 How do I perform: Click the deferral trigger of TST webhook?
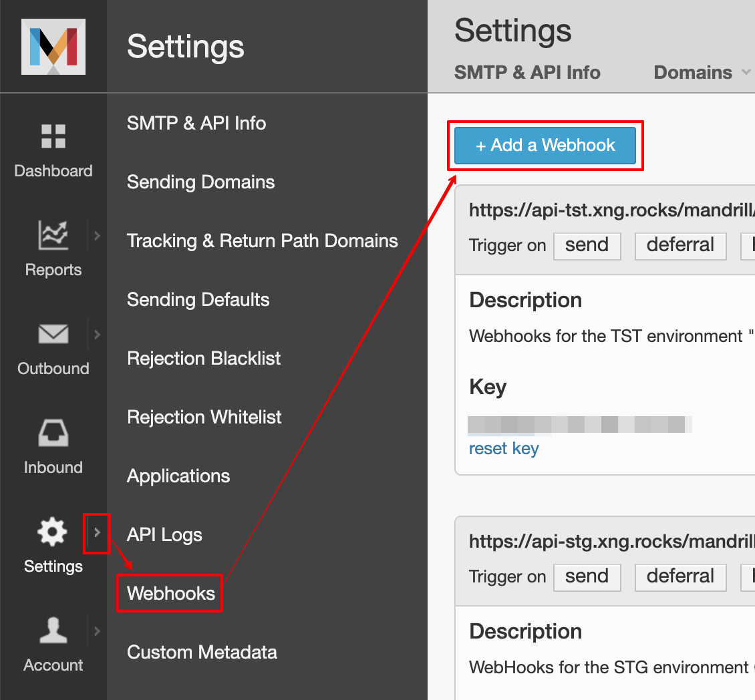(x=680, y=246)
